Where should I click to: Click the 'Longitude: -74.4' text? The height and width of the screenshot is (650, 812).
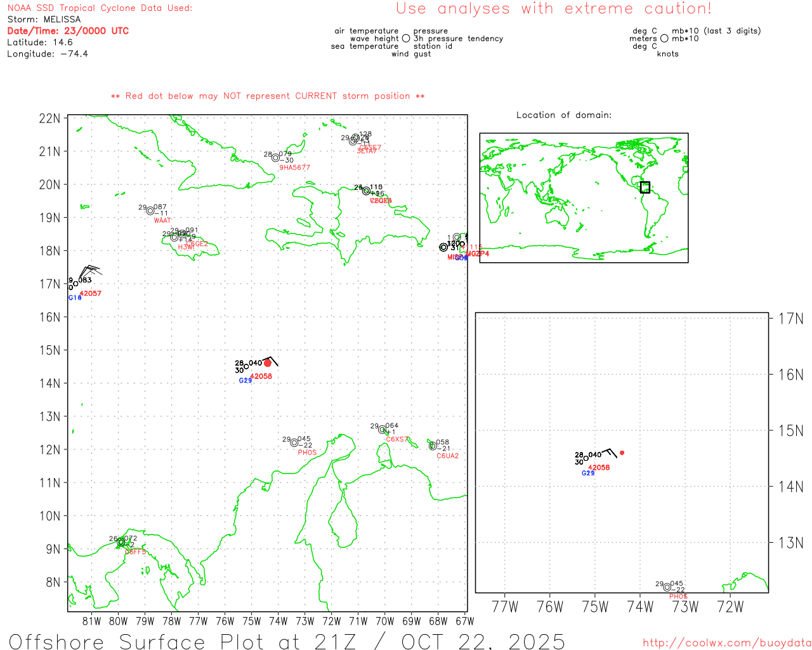[x=48, y=54]
